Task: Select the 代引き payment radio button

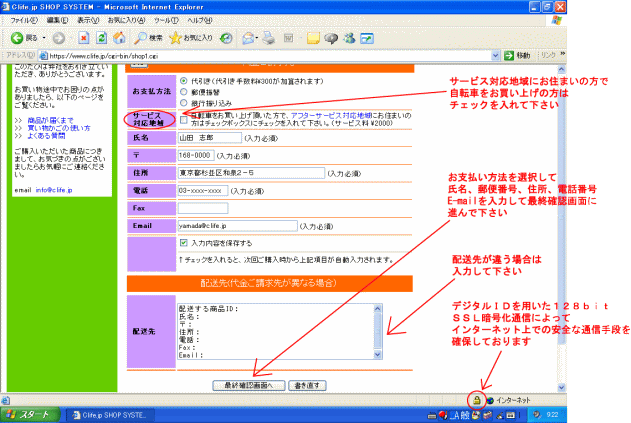Action: pyautogui.click(x=182, y=81)
